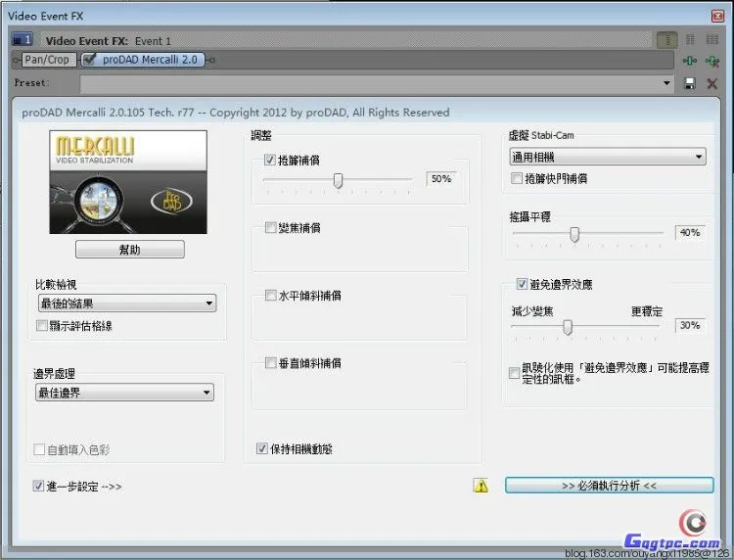Click the 捲簾補償 slider handle
Image resolution: width=734 pixels, height=560 pixels.
click(x=338, y=180)
